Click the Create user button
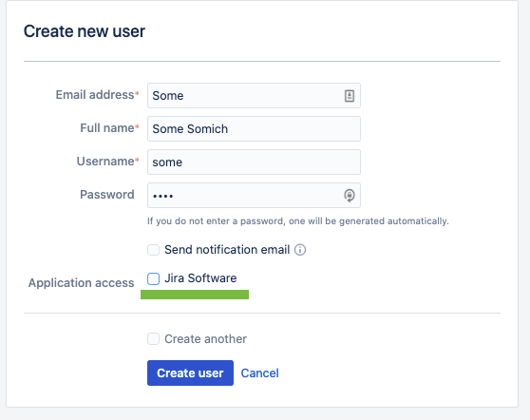 coord(190,373)
